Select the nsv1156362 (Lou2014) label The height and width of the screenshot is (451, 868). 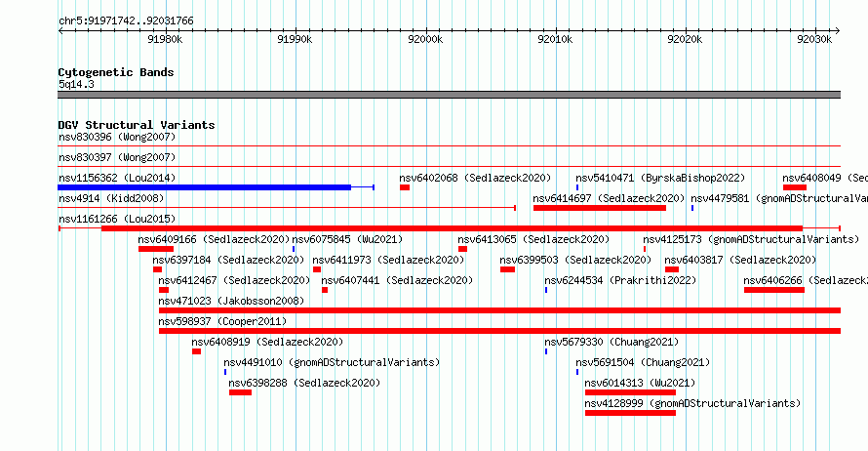117,178
